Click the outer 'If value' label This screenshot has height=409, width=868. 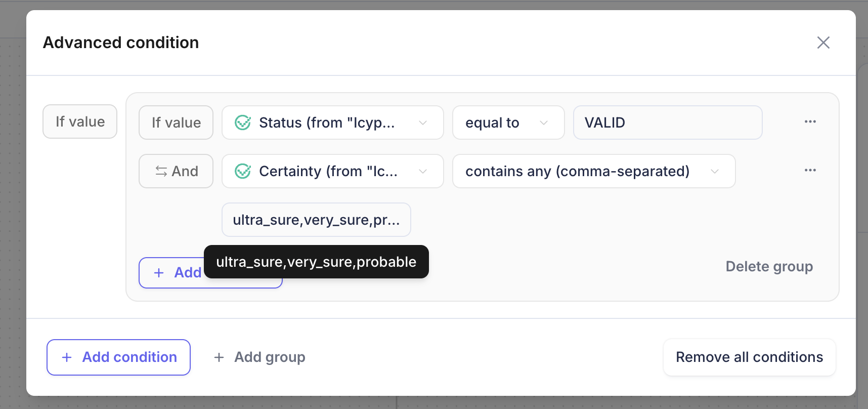80,121
